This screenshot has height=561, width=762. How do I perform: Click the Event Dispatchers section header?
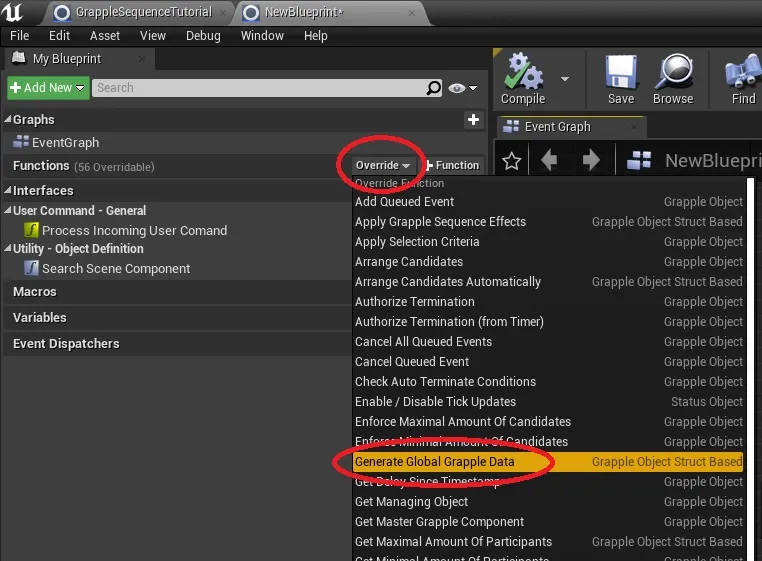click(177, 344)
